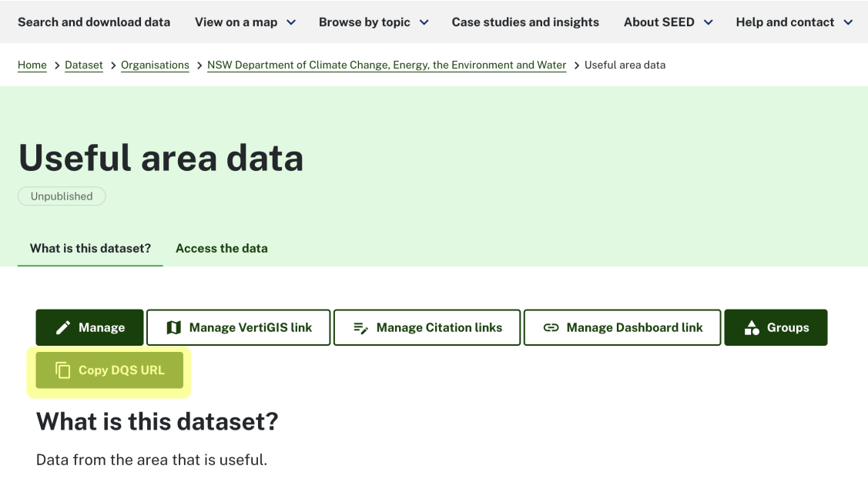Click Manage Dashboard link button
Screen dimensions: 868x489
(x=622, y=328)
